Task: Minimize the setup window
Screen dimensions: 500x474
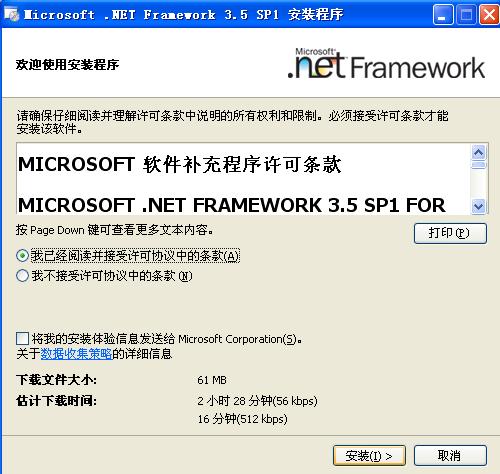Action: (443, 15)
